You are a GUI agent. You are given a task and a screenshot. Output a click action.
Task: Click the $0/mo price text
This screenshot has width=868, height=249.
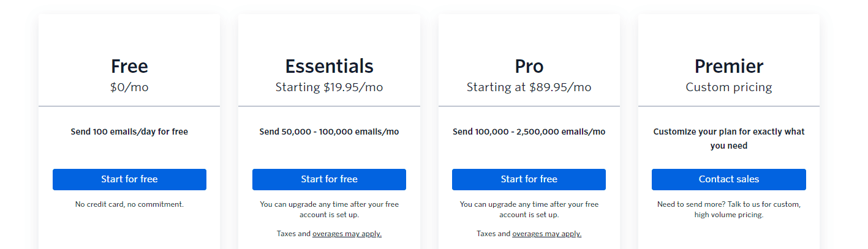pyautogui.click(x=129, y=87)
